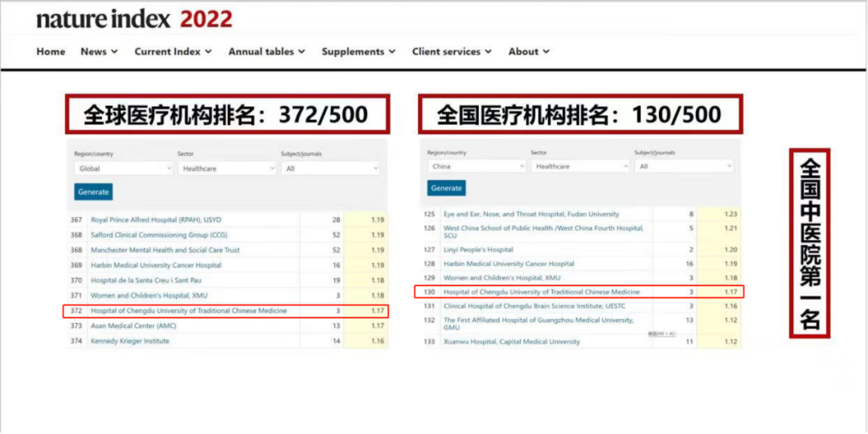Viewport: 868px width, 434px height.
Task: Open Sector dropdown in the China panel
Action: pyautogui.click(x=580, y=166)
